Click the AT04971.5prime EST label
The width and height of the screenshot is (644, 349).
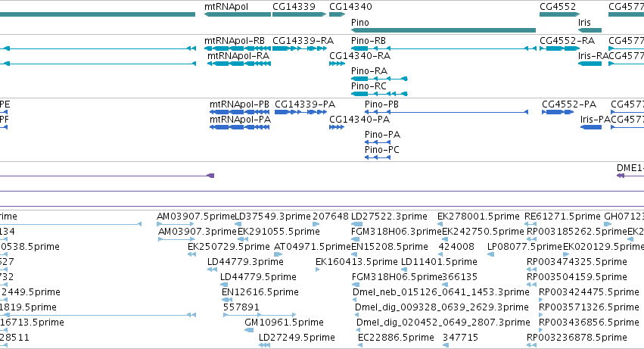[x=313, y=247]
